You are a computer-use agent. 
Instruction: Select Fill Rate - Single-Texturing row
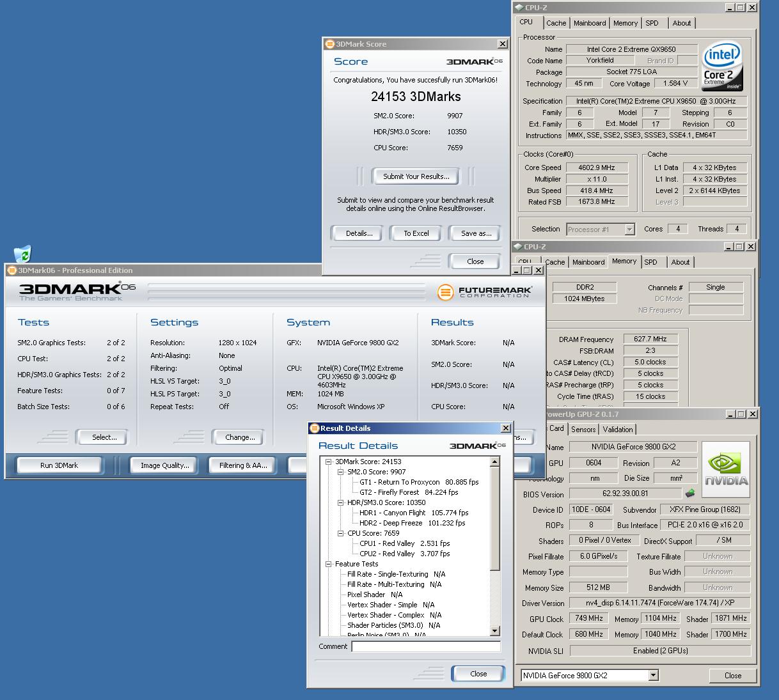(x=397, y=574)
